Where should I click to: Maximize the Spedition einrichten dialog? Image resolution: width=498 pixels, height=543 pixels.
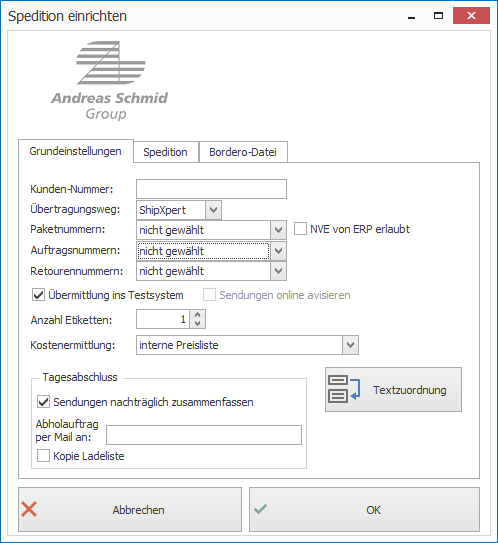click(x=438, y=16)
